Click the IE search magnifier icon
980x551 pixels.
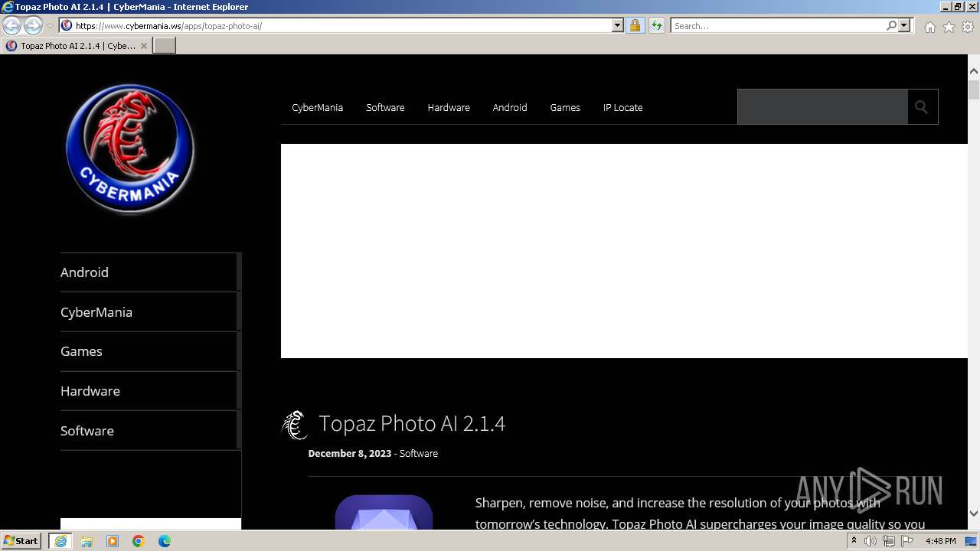891,25
